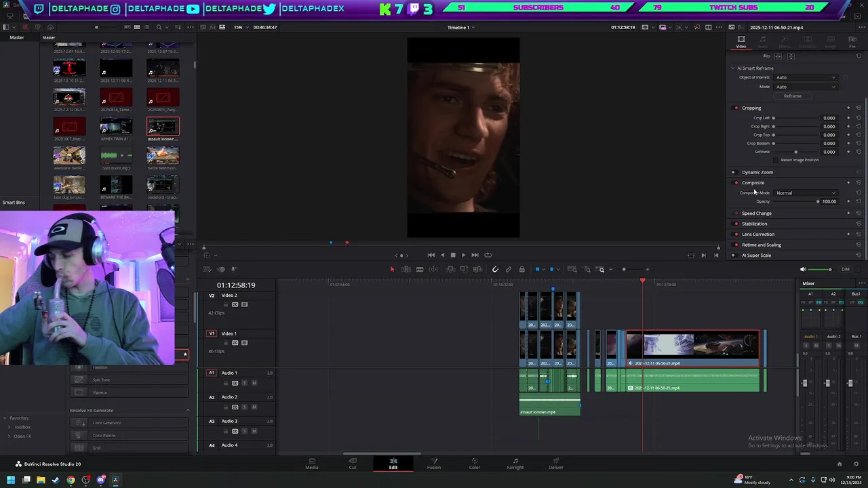The height and width of the screenshot is (488, 868).
Task: Reset the Crop Left parameter
Action: (x=859, y=118)
